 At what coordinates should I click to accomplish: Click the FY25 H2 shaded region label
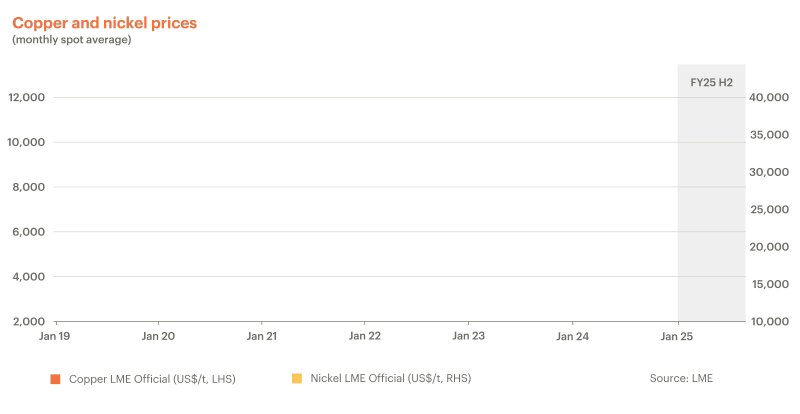711,82
